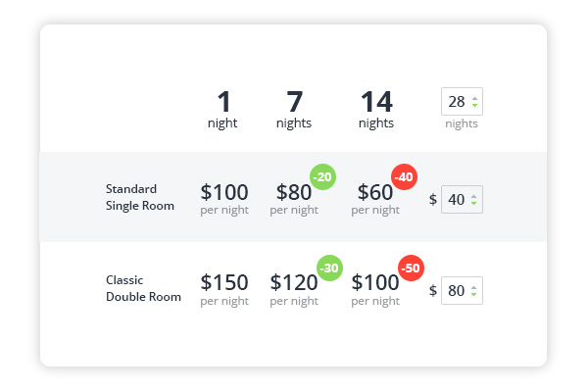Image resolution: width=588 pixels, height=392 pixels.
Task: Choose the $80 per night Standard price
Action: 294,197
